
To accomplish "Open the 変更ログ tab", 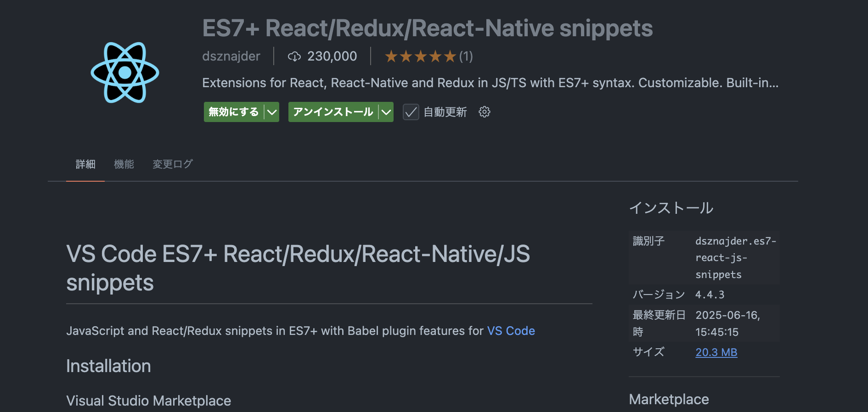I will (x=173, y=164).
